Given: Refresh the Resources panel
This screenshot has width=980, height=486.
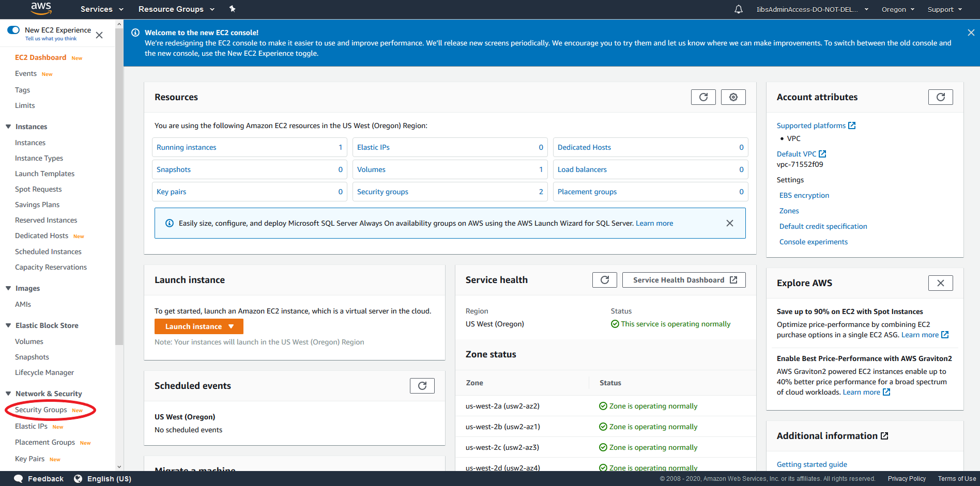Looking at the screenshot, I should tap(703, 97).
